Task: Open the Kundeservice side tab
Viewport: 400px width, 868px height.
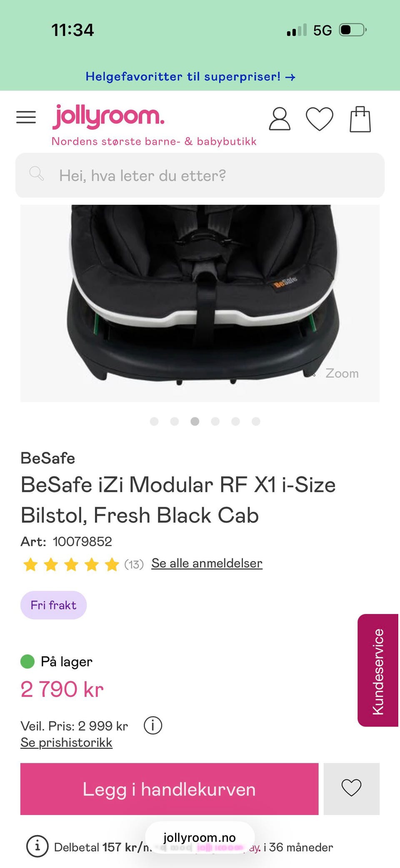Action: [378, 670]
